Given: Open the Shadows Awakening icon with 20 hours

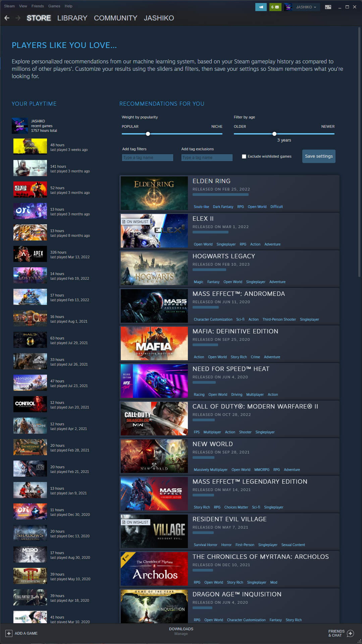Looking at the screenshot, I should click(30, 533).
